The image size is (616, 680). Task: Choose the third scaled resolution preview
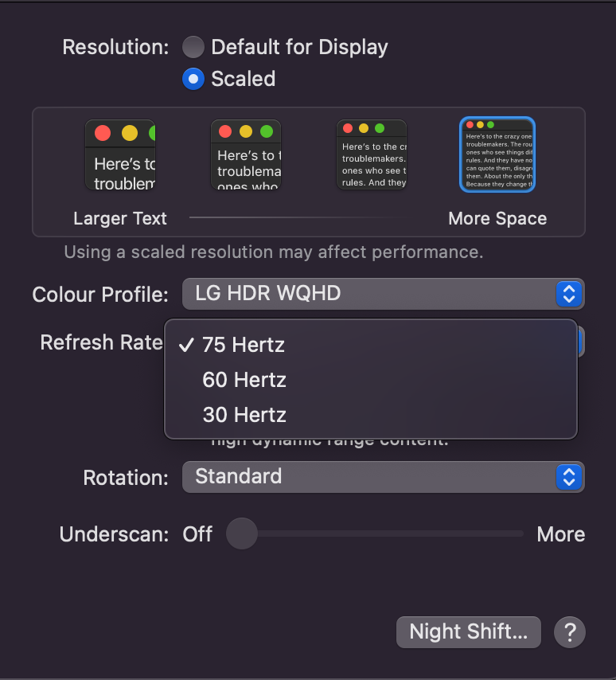372,155
